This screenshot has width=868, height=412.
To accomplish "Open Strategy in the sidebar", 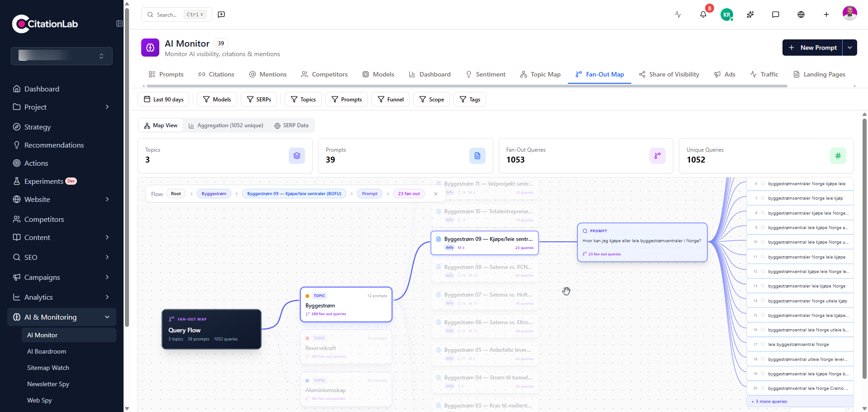I will pyautogui.click(x=62, y=127).
